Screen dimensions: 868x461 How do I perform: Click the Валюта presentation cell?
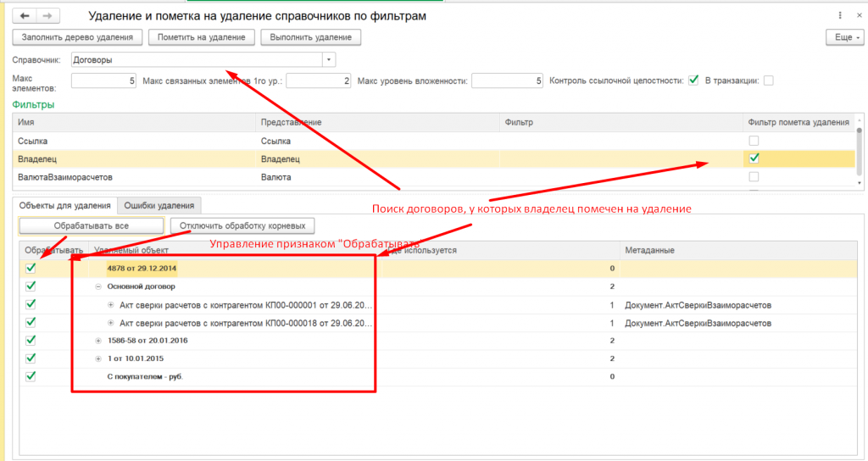(377, 178)
